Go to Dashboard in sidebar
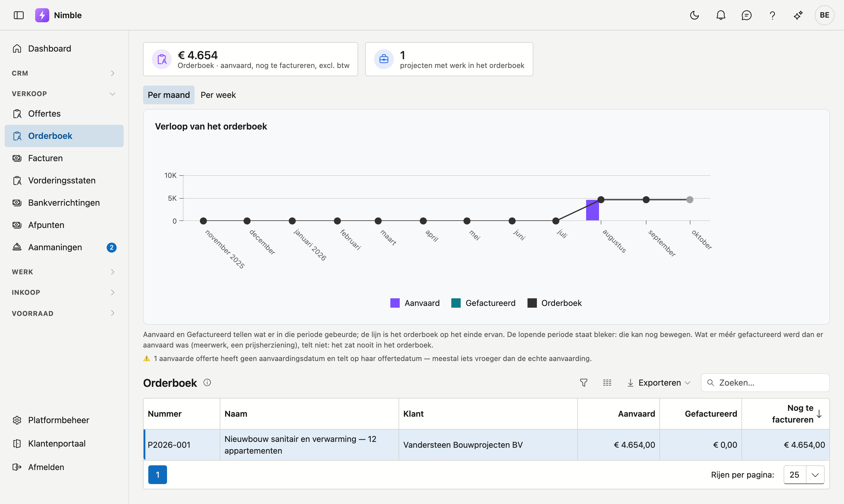This screenshot has width=844, height=504. pyautogui.click(x=64, y=49)
